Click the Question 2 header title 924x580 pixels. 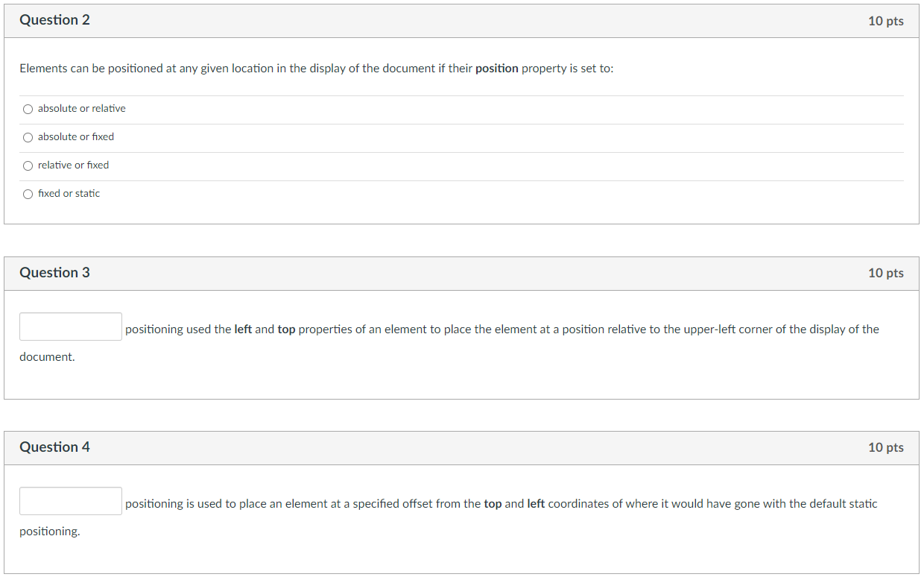point(54,20)
